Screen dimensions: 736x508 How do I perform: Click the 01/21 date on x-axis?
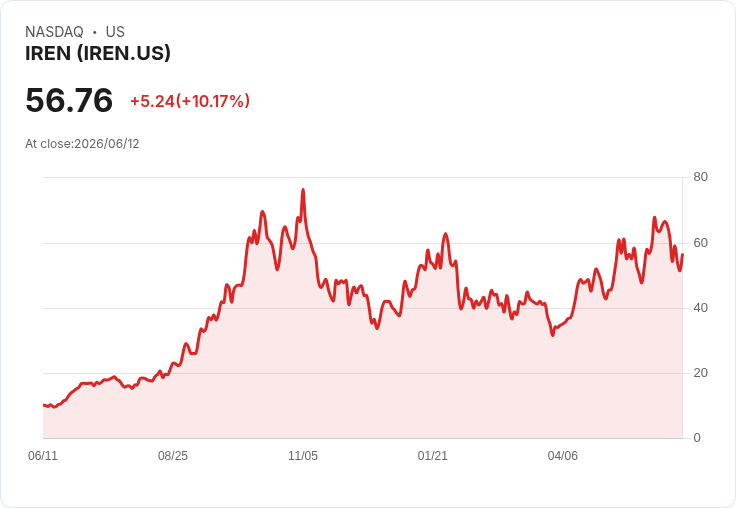pyautogui.click(x=432, y=456)
